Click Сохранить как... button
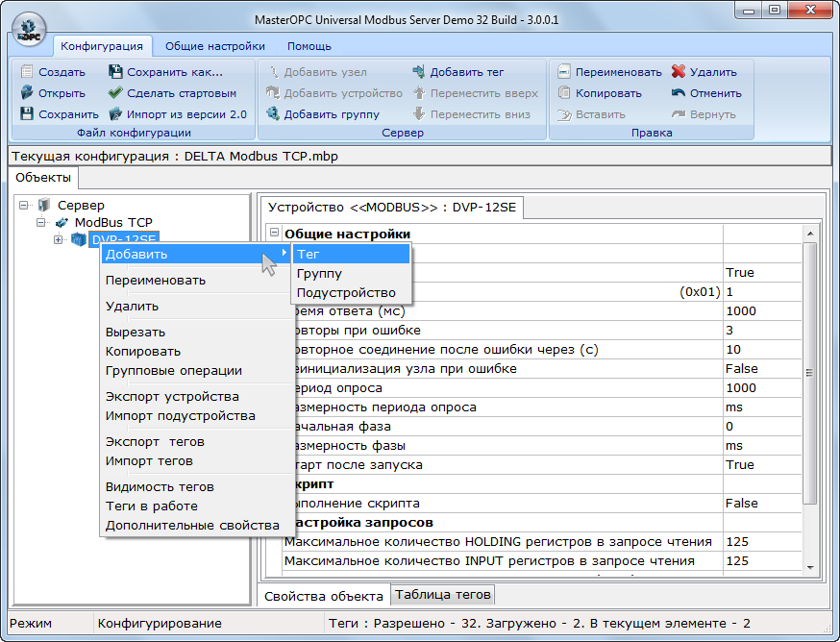Screen dimensions: 840x642 [x=174, y=72]
